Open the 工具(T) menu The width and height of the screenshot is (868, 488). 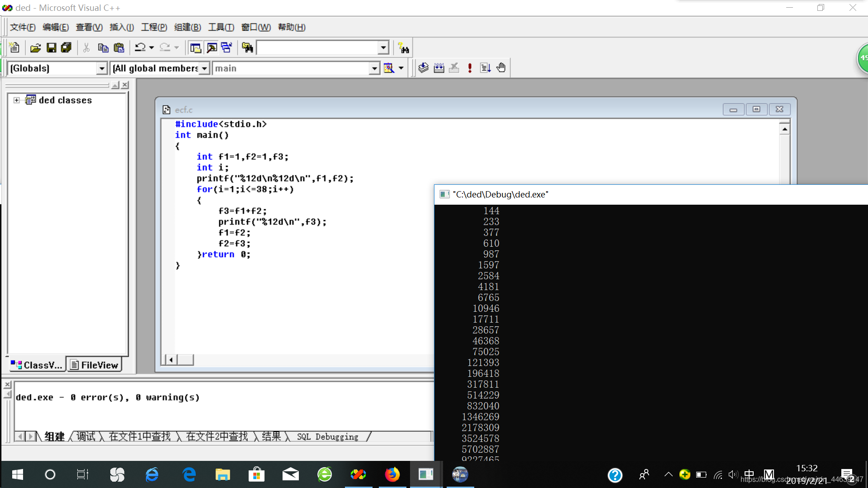[221, 27]
